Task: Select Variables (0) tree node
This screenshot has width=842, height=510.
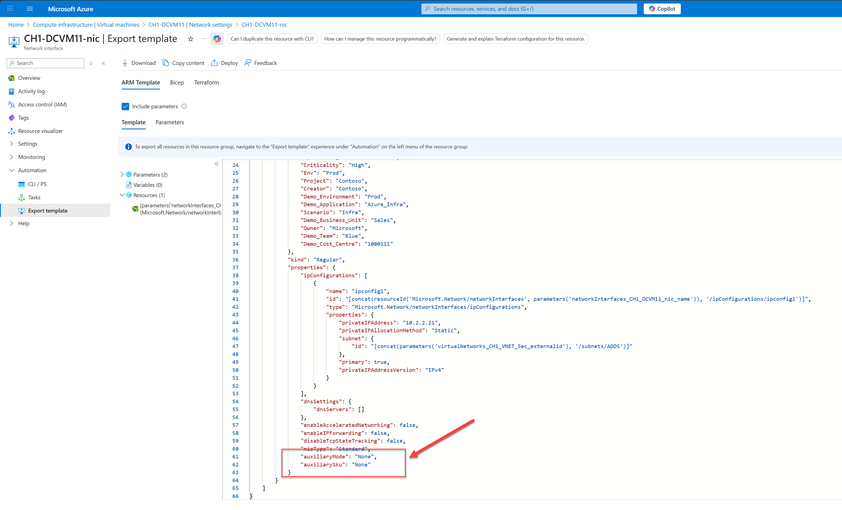Action: click(x=147, y=185)
